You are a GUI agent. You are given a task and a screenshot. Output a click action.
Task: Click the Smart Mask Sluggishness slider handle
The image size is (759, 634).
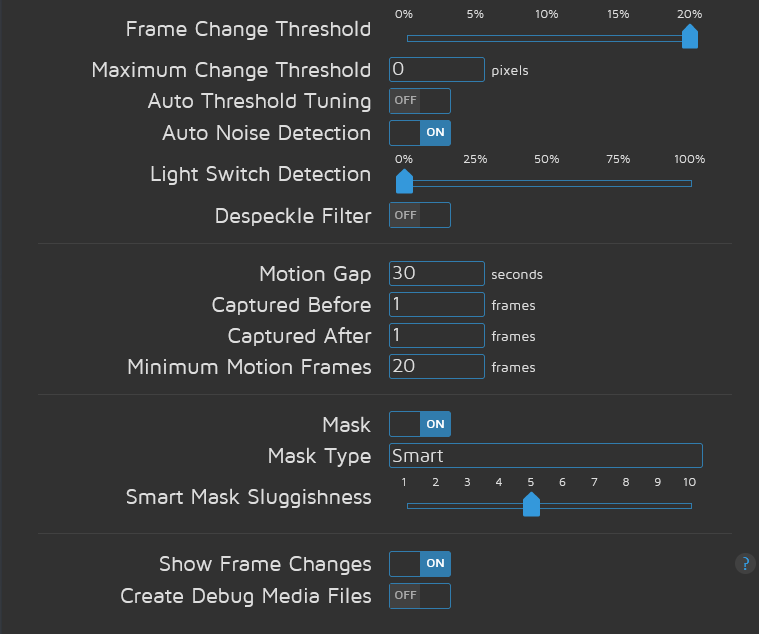[532, 505]
